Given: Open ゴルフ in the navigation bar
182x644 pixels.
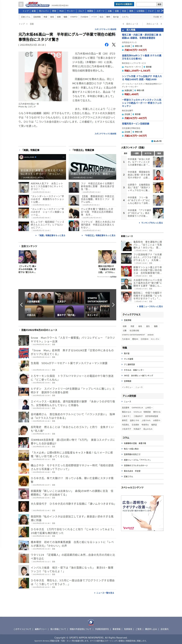Looking at the screenshot, I should coord(81,11).
